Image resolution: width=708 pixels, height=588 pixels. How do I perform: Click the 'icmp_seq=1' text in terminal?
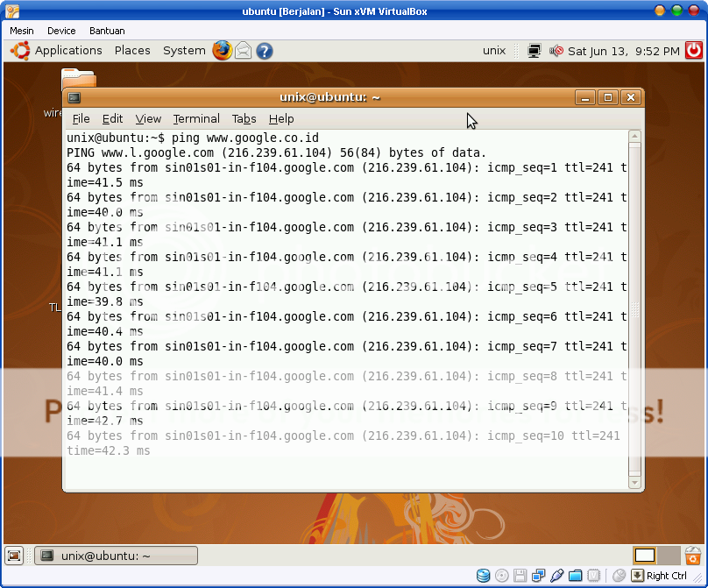(522, 167)
